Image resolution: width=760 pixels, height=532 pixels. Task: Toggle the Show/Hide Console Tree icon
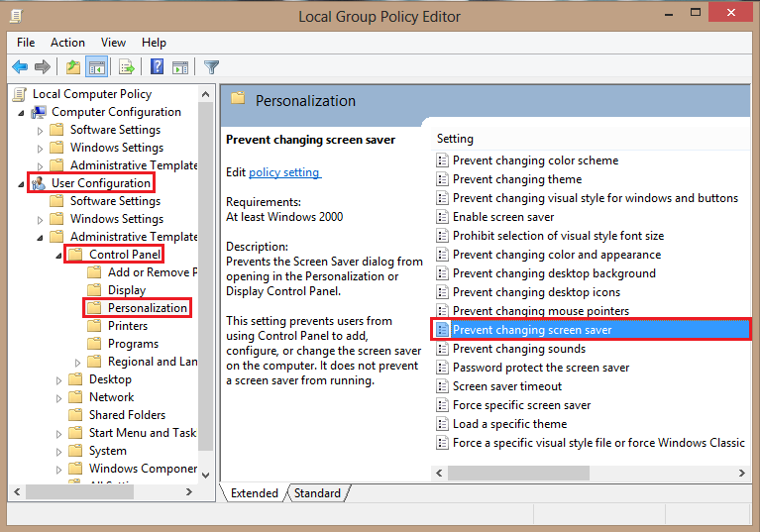coord(96,66)
